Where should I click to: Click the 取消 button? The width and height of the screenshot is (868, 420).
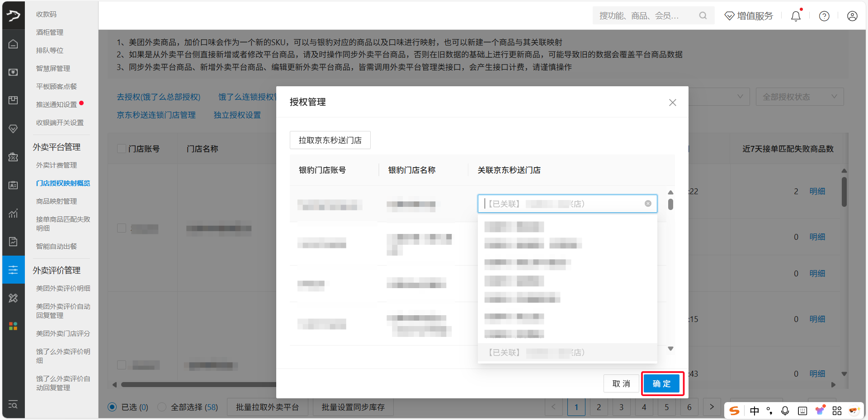coord(621,383)
